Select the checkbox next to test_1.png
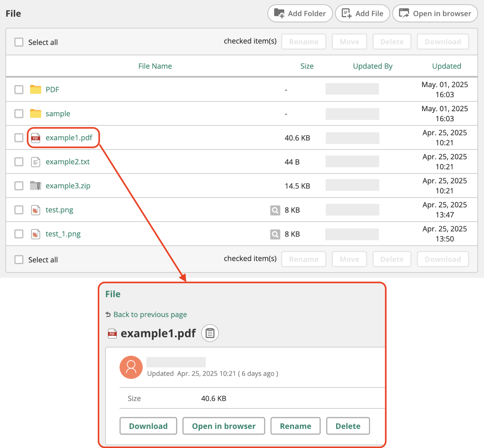 (19, 234)
